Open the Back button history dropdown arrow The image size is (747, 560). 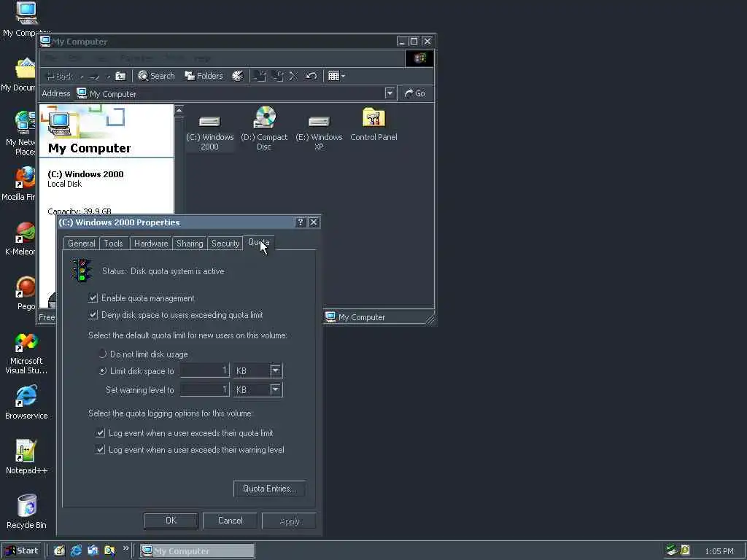[x=82, y=76]
